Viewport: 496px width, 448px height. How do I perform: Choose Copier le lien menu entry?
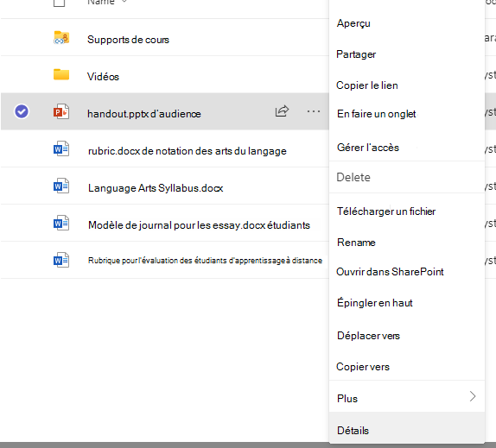click(x=367, y=85)
